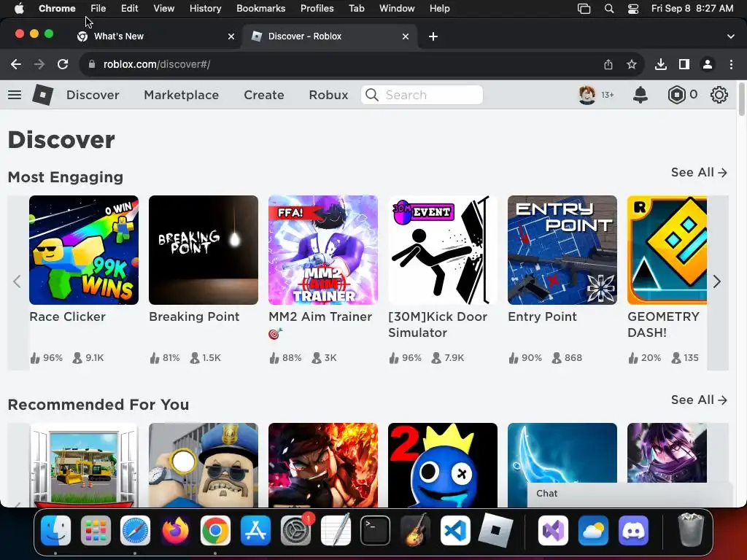Open the History menu
This screenshot has width=747, height=560.
(x=205, y=9)
